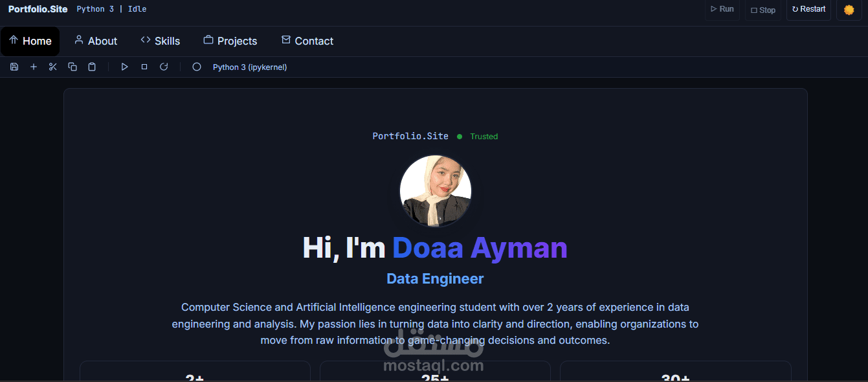Select Doaa Ayman's profile photo

click(x=435, y=190)
